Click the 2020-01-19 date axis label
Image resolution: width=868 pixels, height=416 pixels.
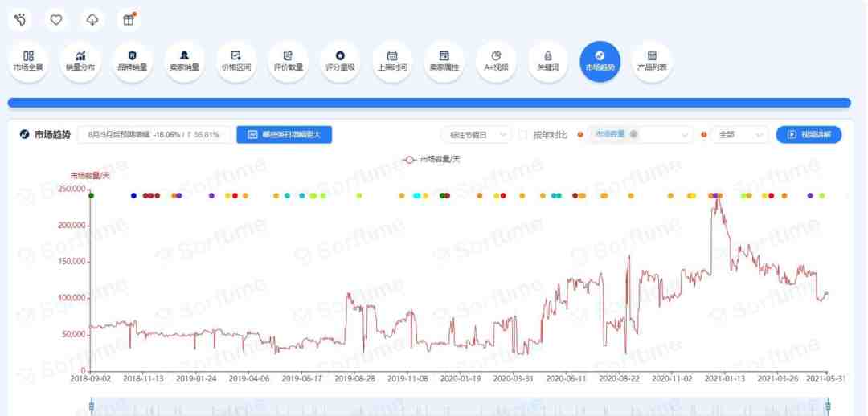point(460,379)
